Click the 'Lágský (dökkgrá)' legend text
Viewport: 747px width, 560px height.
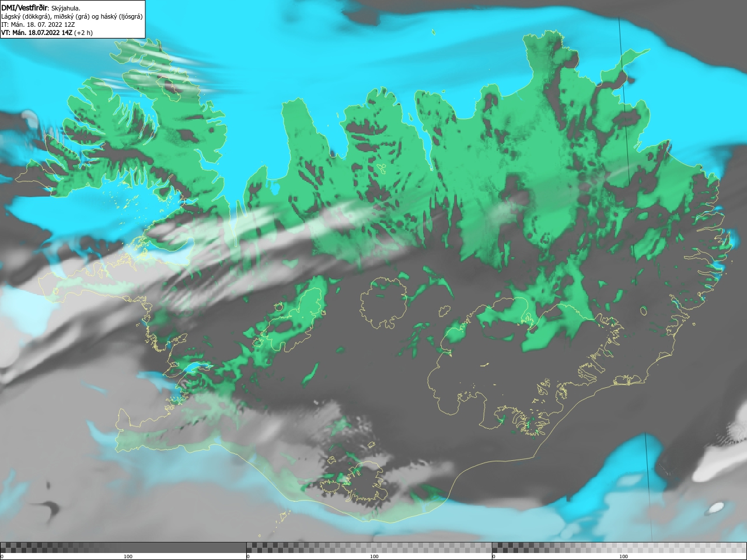[x=26, y=16]
